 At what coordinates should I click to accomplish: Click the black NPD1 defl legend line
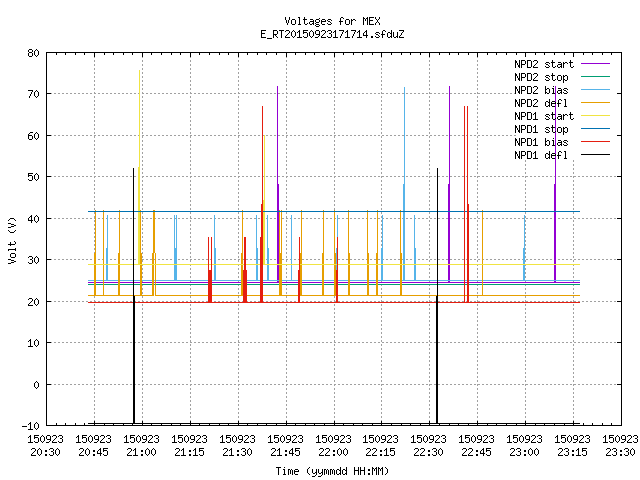coord(595,155)
